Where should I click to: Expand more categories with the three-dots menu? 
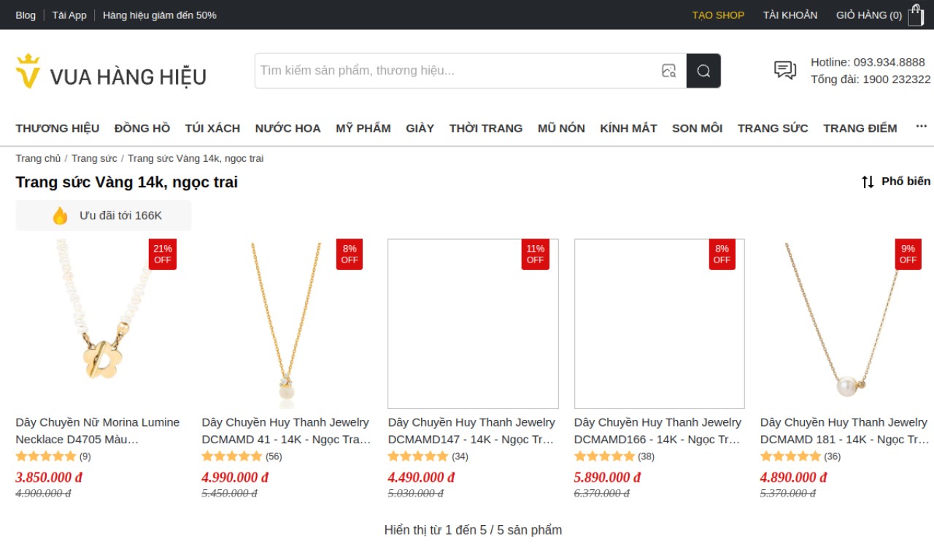coord(921,127)
